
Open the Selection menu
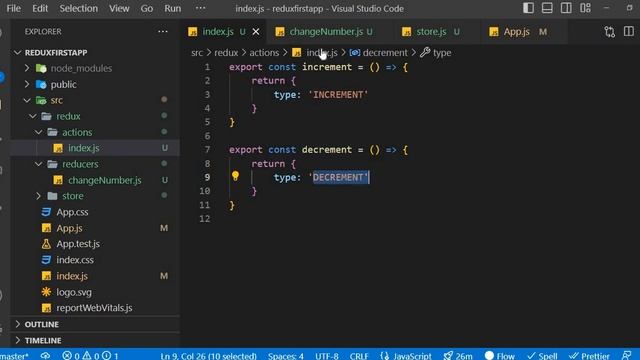78,8
